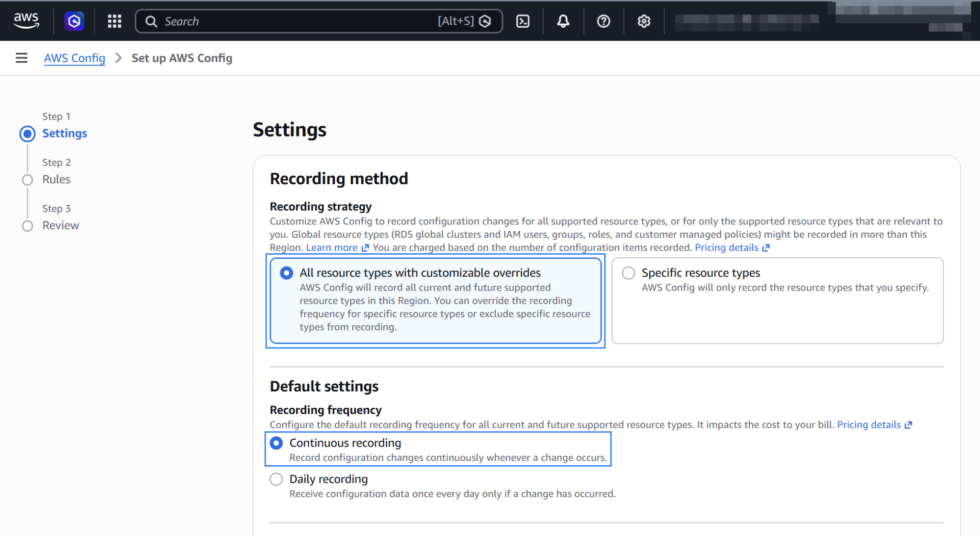This screenshot has height=536, width=980.
Task: Jump to Step 2 Rules in wizard
Action: click(x=56, y=179)
